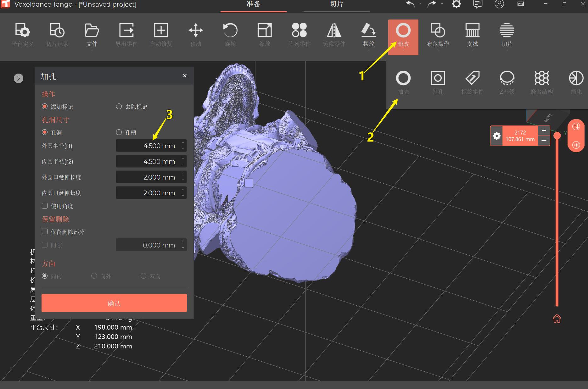The width and height of the screenshot is (588, 389).
Task: Click the 确认 confirm button
Action: pyautogui.click(x=114, y=303)
